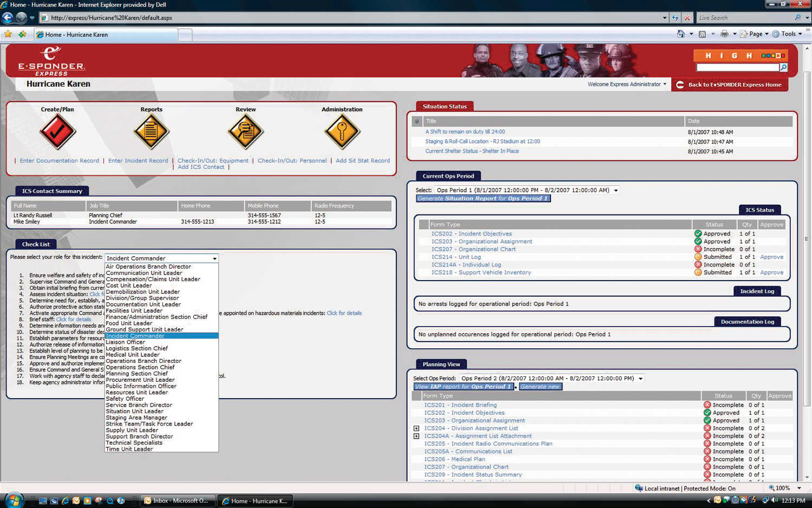
Task: Click the Windows Start orb
Action: coord(13,500)
